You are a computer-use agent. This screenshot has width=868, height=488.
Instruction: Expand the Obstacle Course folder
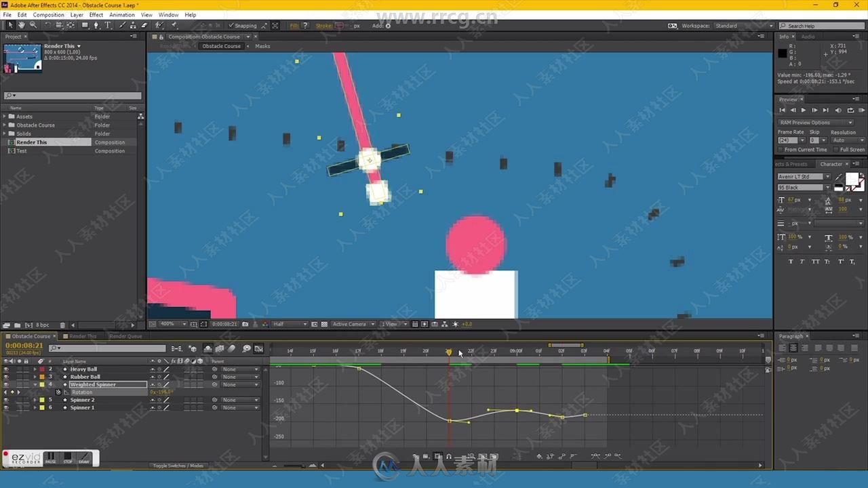tap(5, 125)
